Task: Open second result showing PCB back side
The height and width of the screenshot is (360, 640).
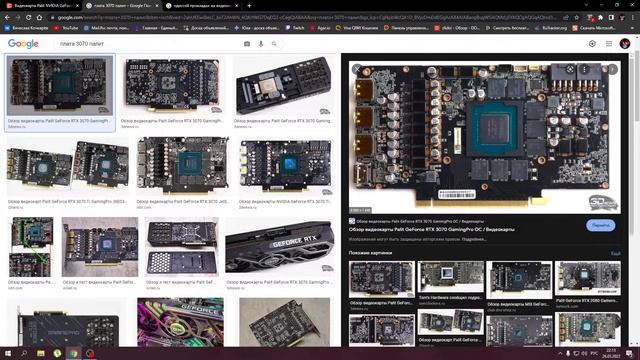Action: coord(173,86)
